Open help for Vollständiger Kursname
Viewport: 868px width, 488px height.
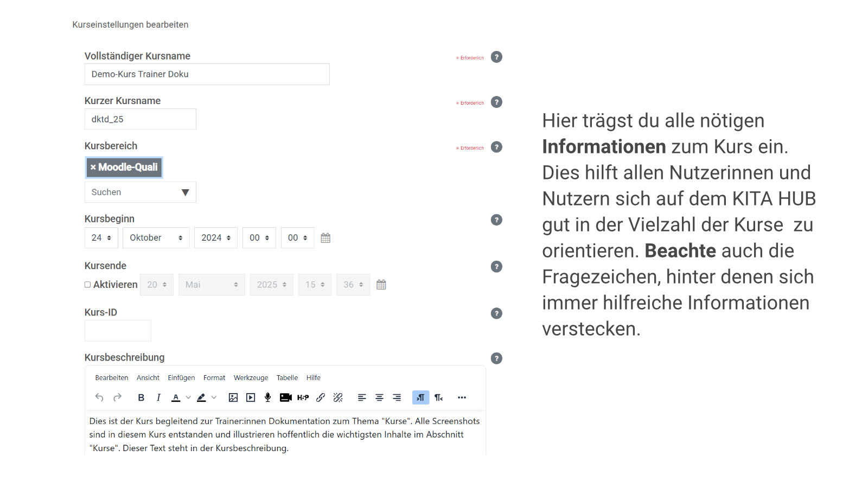[496, 57]
